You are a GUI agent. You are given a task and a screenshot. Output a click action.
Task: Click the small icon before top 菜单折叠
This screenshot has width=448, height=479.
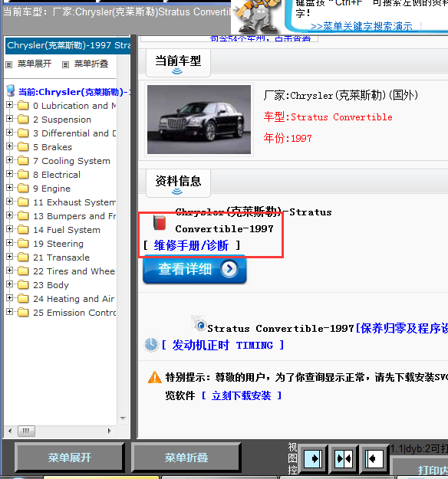pos(65,64)
